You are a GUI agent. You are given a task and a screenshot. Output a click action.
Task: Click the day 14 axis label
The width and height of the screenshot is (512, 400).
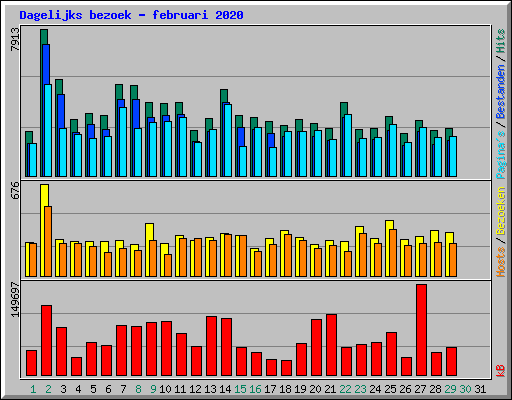coord(225,389)
